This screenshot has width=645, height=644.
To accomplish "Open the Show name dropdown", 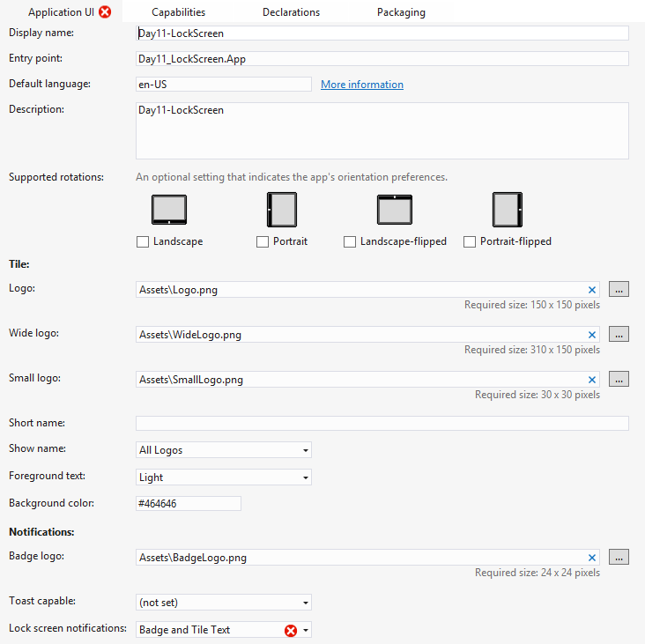I will (224, 450).
